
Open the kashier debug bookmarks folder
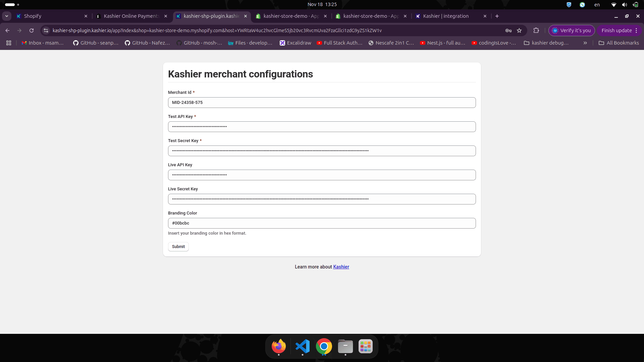pyautogui.click(x=546, y=43)
